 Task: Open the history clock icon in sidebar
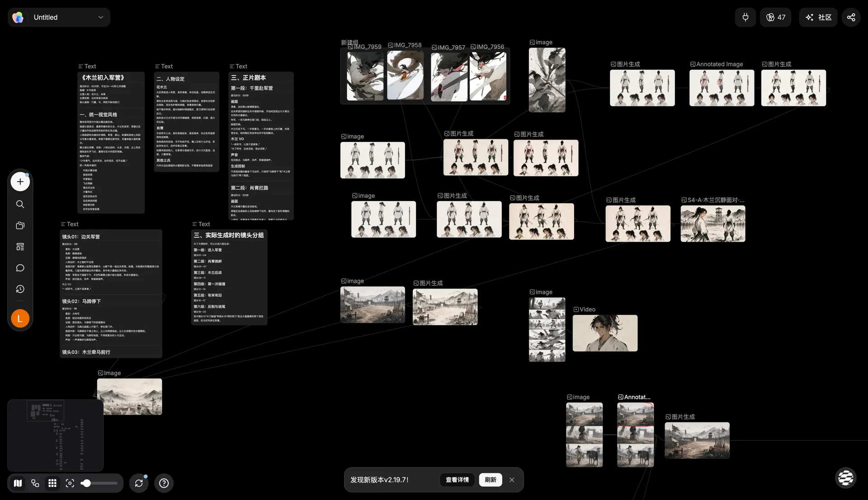[x=20, y=289]
